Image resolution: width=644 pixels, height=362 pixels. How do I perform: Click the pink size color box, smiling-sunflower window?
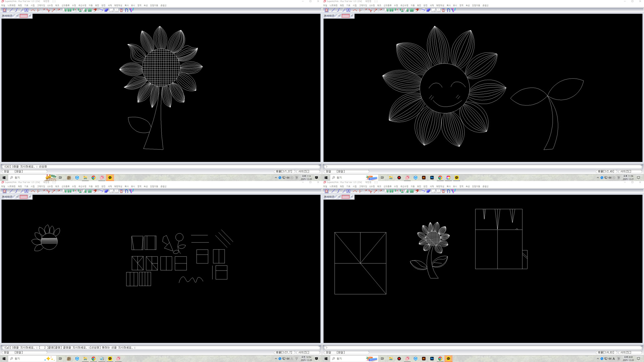(345, 16)
